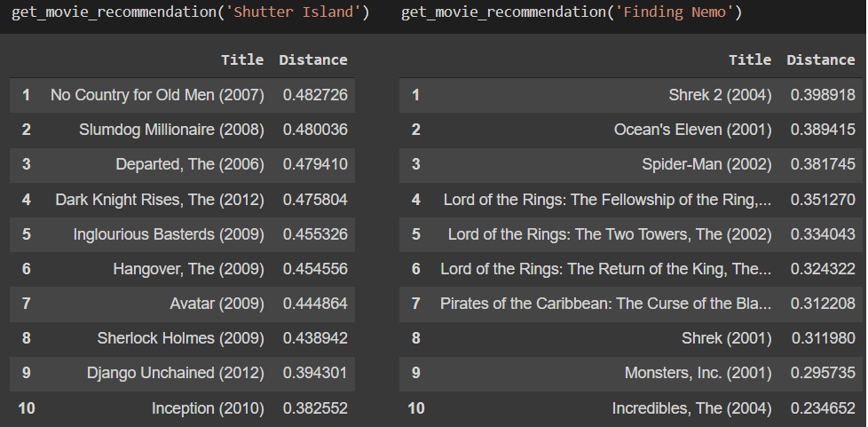Click Inception (2010) title cell
The height and width of the screenshot is (427, 868).
(x=209, y=408)
